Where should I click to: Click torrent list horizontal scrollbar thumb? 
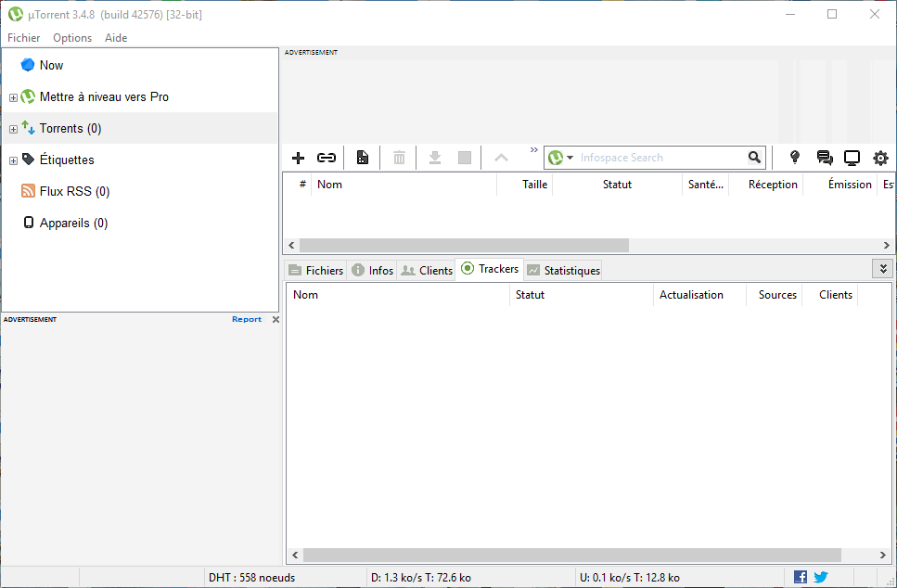(464, 245)
